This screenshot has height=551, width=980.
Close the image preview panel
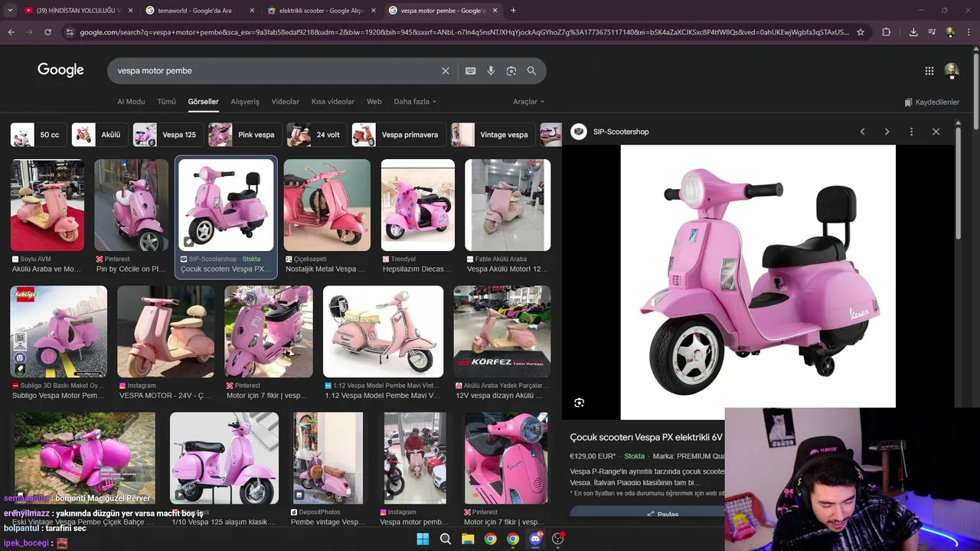click(936, 132)
